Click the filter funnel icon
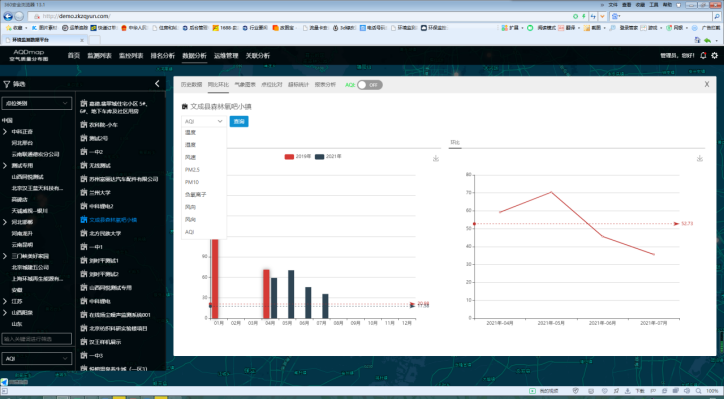This screenshot has height=399, width=724. pos(6,84)
